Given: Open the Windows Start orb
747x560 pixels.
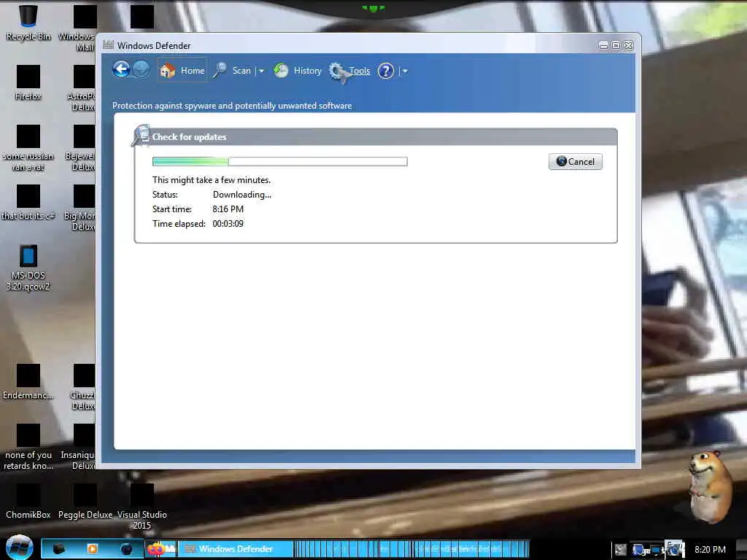Looking at the screenshot, I should pos(19,547).
